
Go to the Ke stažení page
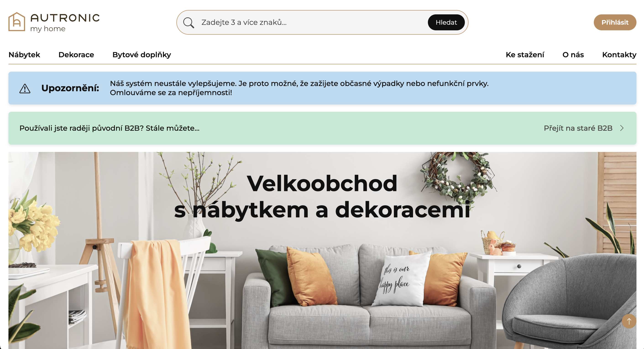525,55
